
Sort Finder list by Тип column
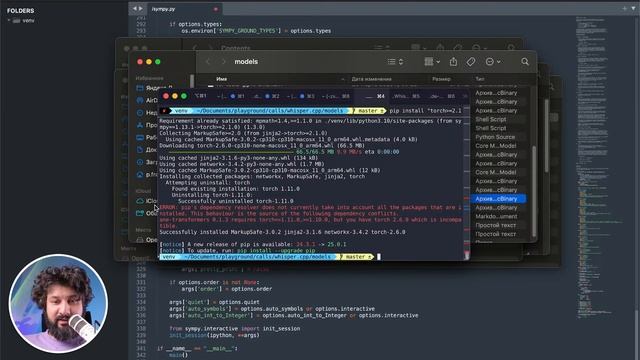(480, 79)
